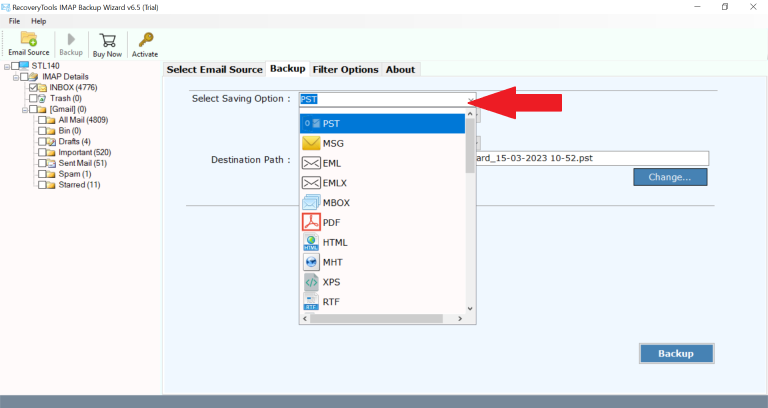Choose the MSG envelope icon
Screen dimensions: 768x408
(x=311, y=143)
